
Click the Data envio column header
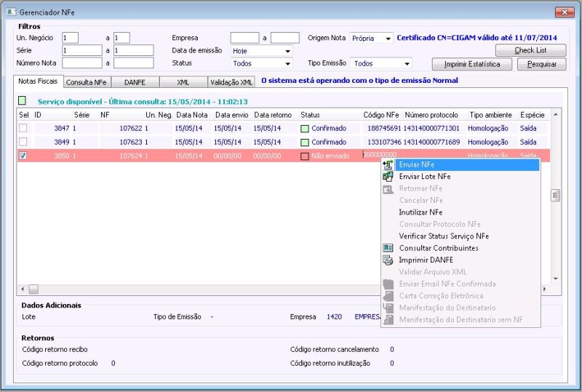[x=232, y=115]
